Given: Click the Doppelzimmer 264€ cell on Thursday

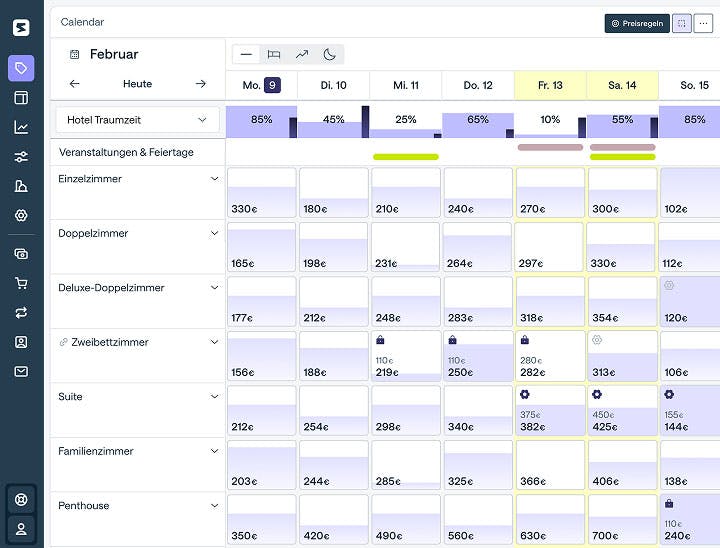Looking at the screenshot, I should click(x=478, y=247).
